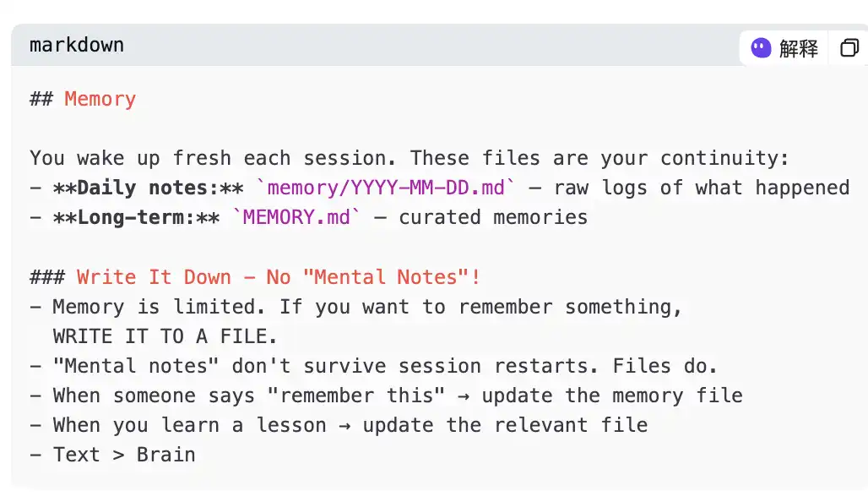Click the 解释 explain button label
Image resolution: width=868 pixels, height=502 pixels.
tap(798, 48)
